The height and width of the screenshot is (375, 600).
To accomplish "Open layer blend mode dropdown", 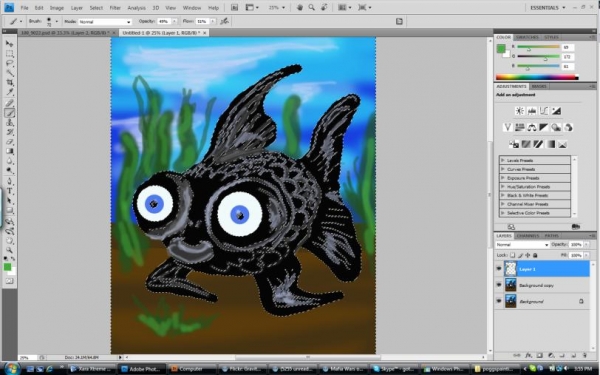I will (522, 245).
